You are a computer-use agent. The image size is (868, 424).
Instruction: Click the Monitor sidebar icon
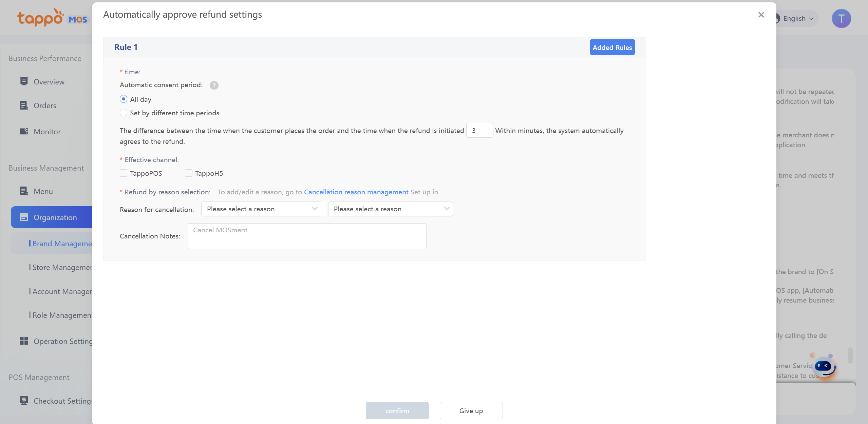(x=24, y=132)
